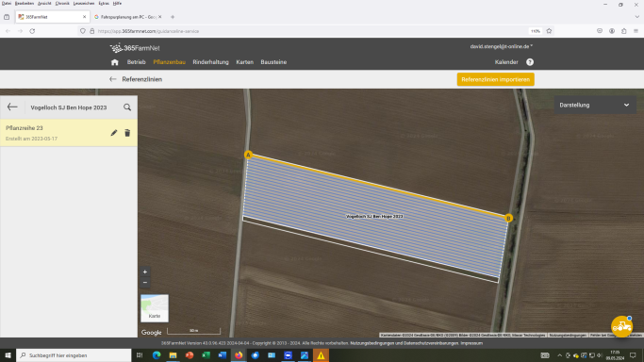The height and width of the screenshot is (362, 644).
Task: Open Task View on the taskbar
Action: pos(140,355)
